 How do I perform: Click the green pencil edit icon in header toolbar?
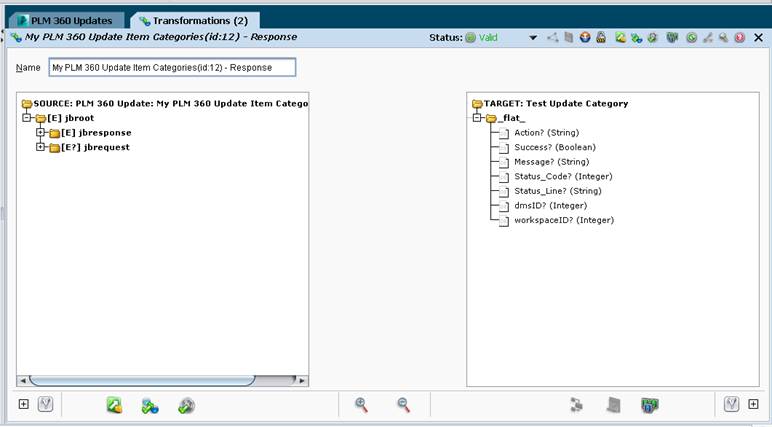620,37
